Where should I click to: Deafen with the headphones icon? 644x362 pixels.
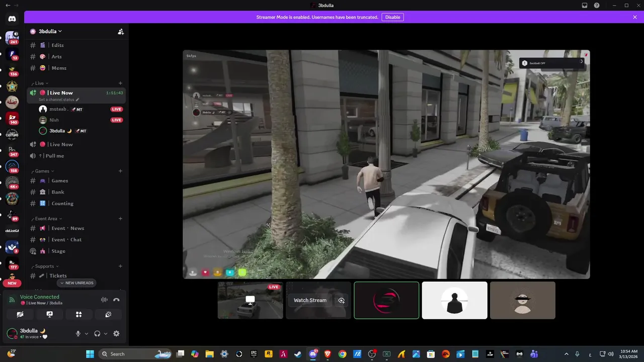97,333
